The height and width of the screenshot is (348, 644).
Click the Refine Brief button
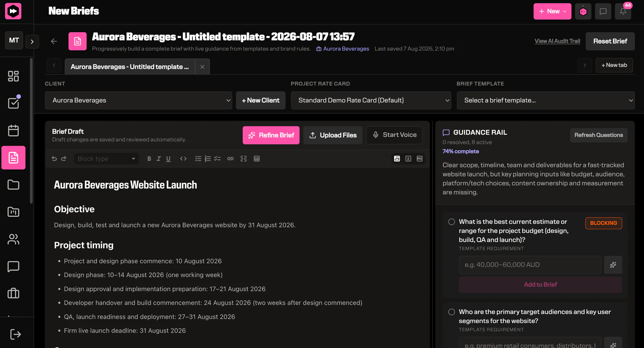271,135
